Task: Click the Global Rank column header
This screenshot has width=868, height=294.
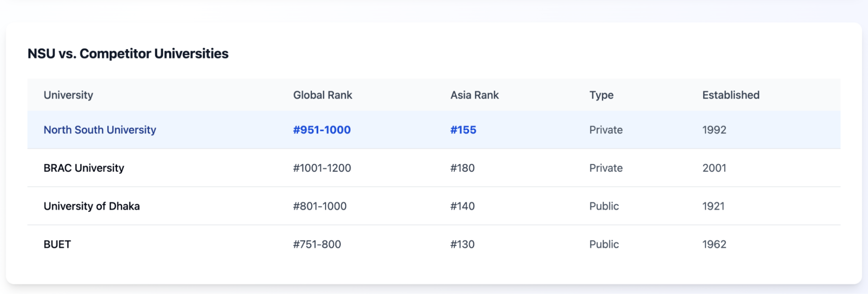Action: [323, 95]
